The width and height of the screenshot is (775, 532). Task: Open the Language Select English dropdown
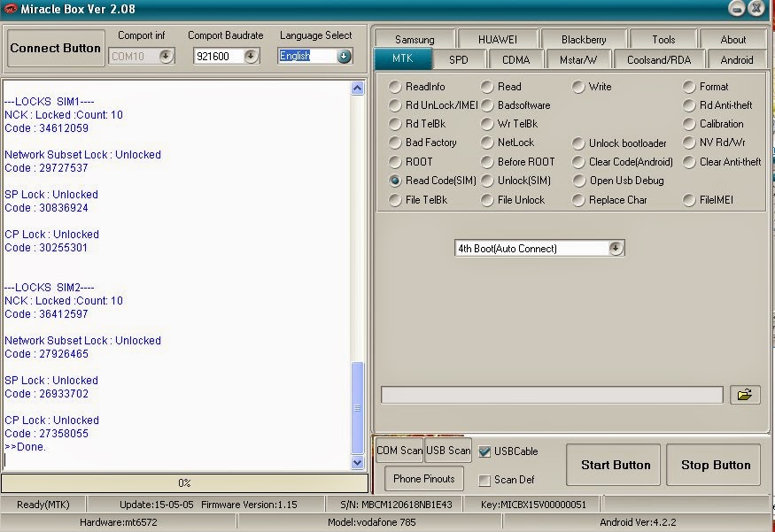coord(344,56)
